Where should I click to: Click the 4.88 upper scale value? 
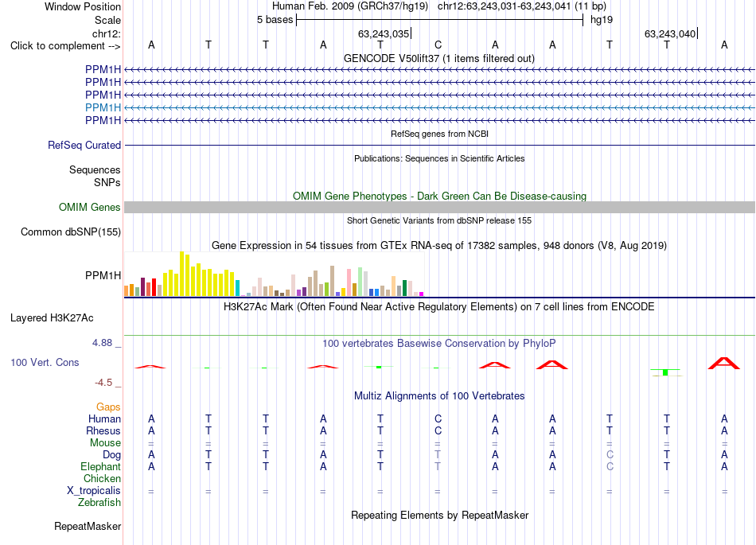click(x=102, y=343)
